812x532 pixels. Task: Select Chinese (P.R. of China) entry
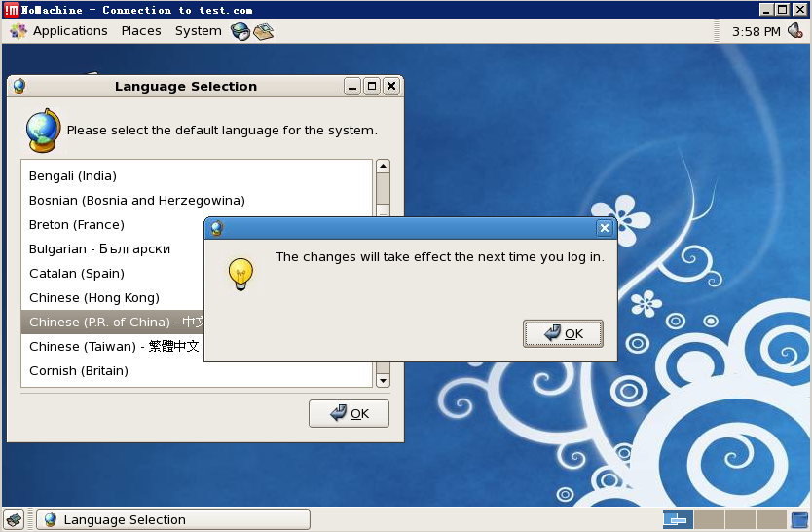(x=113, y=323)
